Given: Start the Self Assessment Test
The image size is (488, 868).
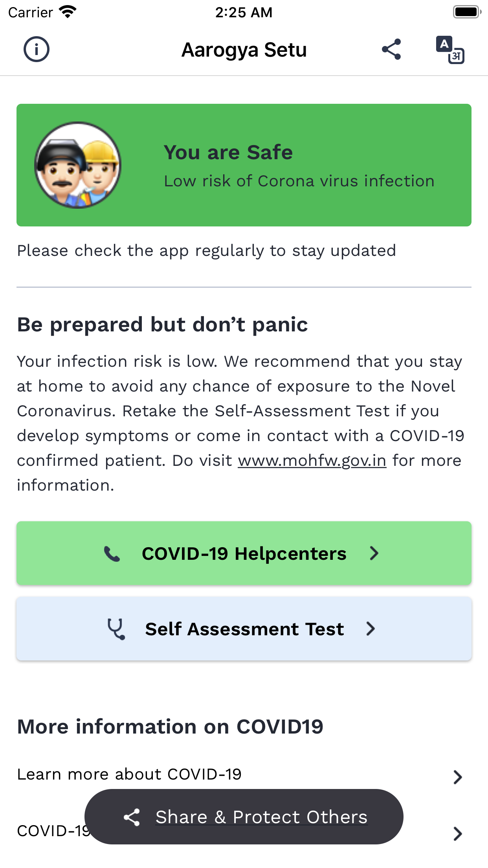Looking at the screenshot, I should pyautogui.click(x=244, y=628).
